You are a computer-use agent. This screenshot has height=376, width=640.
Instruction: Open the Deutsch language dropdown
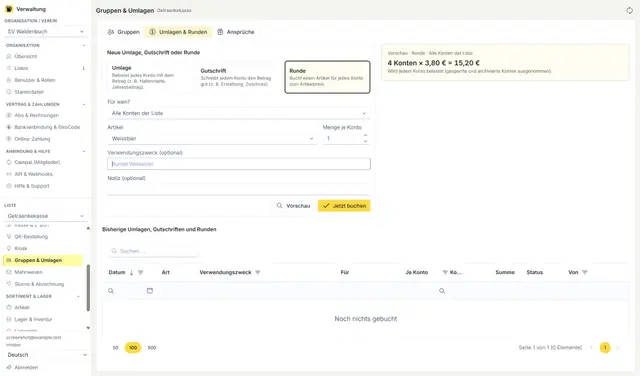[x=46, y=355]
